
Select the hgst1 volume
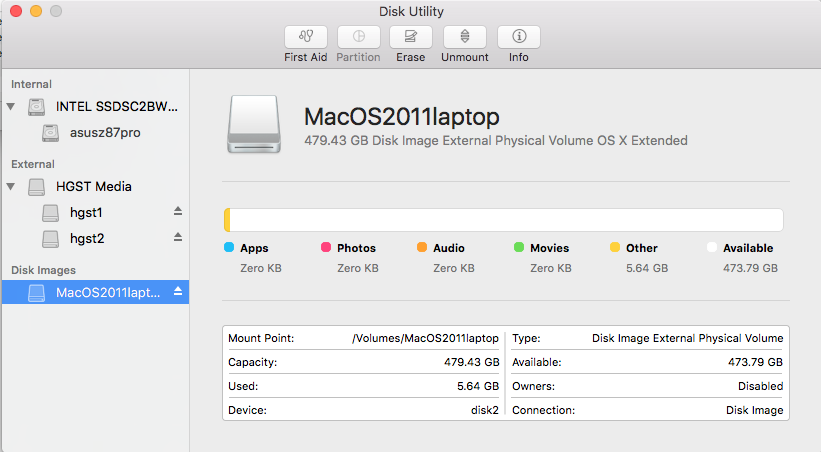95,213
